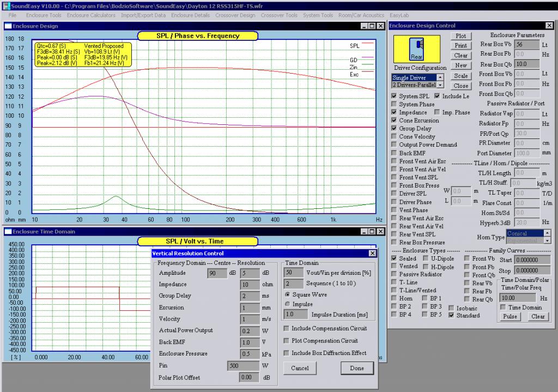Viewport: 558px width, 392px height.
Task: Click the Print button
Action: click(x=461, y=46)
